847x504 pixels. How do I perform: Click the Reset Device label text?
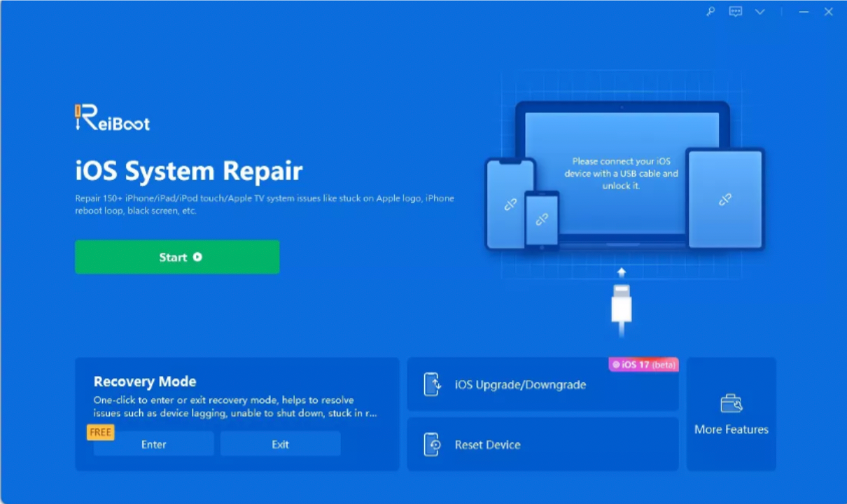[x=487, y=445]
